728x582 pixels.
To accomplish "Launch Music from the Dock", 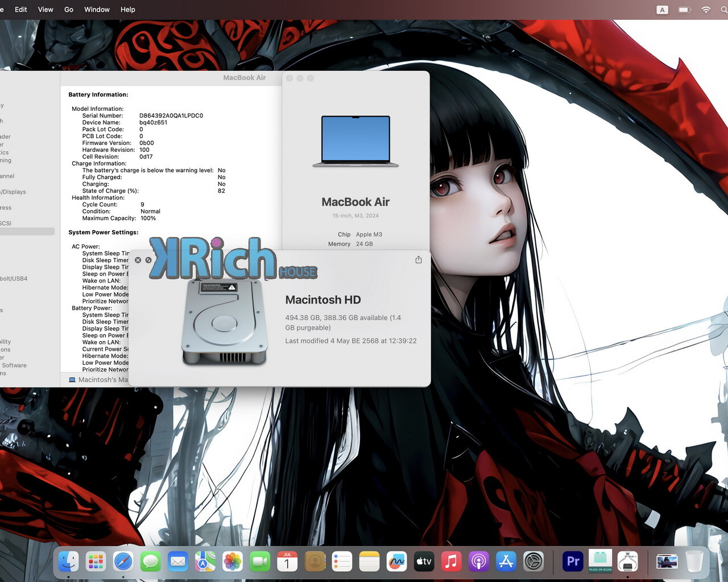I will pos(451,562).
